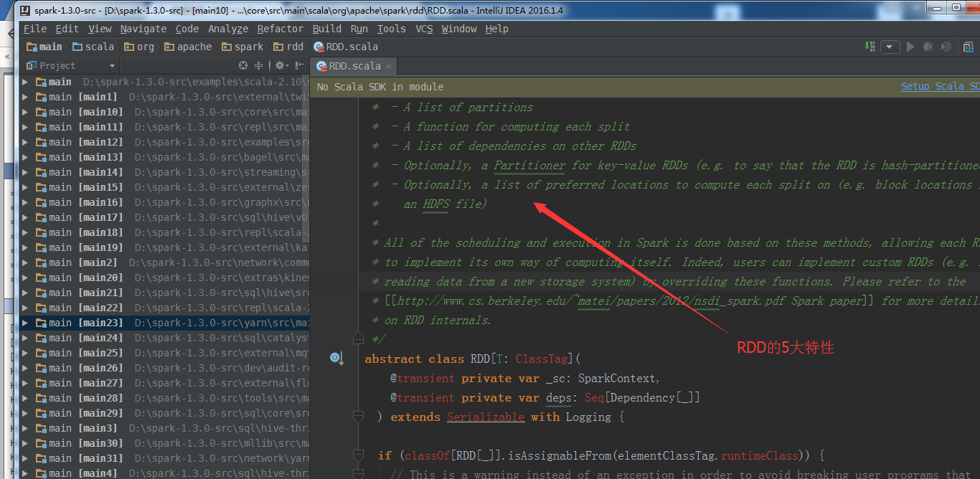Image resolution: width=980 pixels, height=479 pixels.
Task: Click the Serializable identifier in code
Action: [486, 417]
